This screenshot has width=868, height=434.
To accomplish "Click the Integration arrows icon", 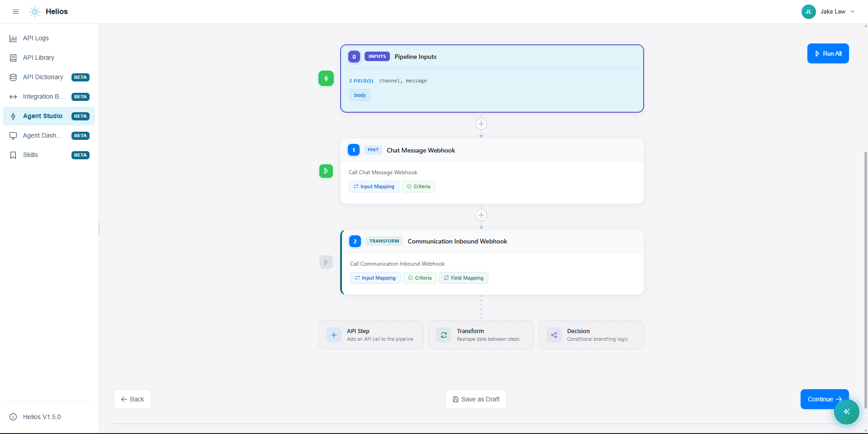I will click(13, 97).
